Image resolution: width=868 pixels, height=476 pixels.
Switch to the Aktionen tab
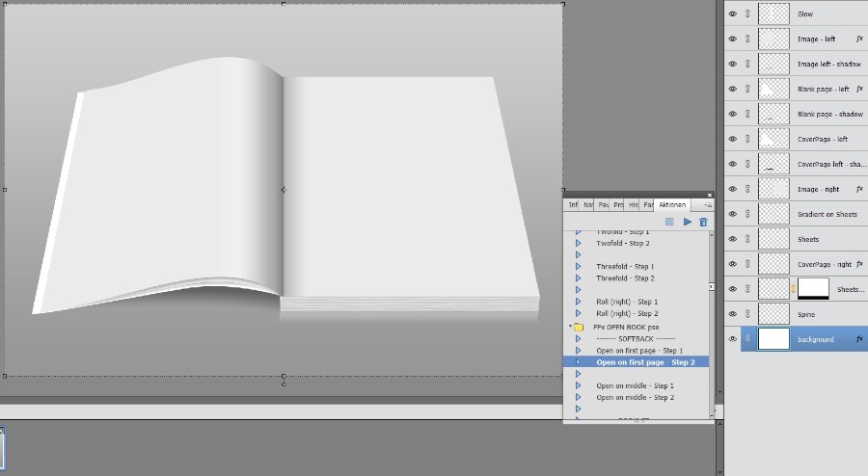tap(672, 205)
